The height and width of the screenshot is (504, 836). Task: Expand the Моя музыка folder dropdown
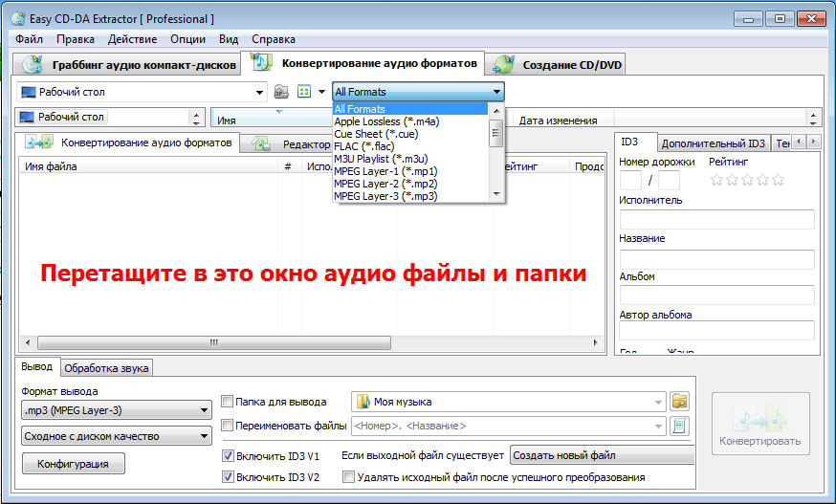(x=658, y=402)
